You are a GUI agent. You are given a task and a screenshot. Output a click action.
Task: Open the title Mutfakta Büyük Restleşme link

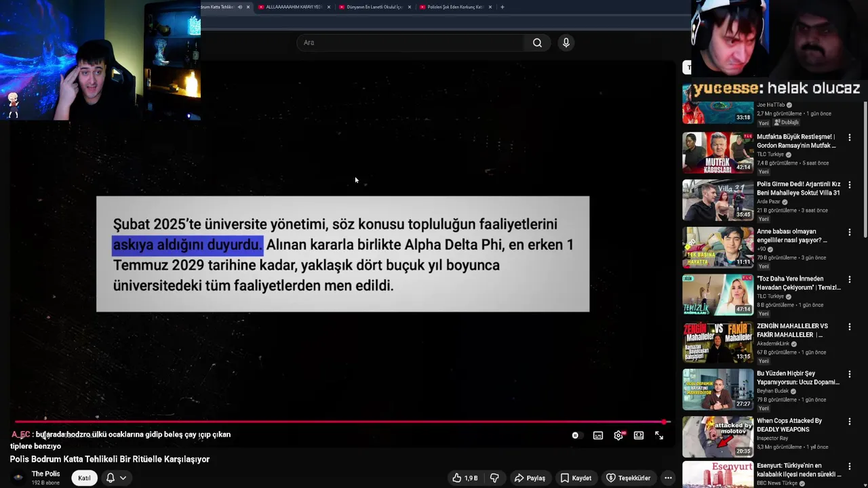(x=796, y=141)
